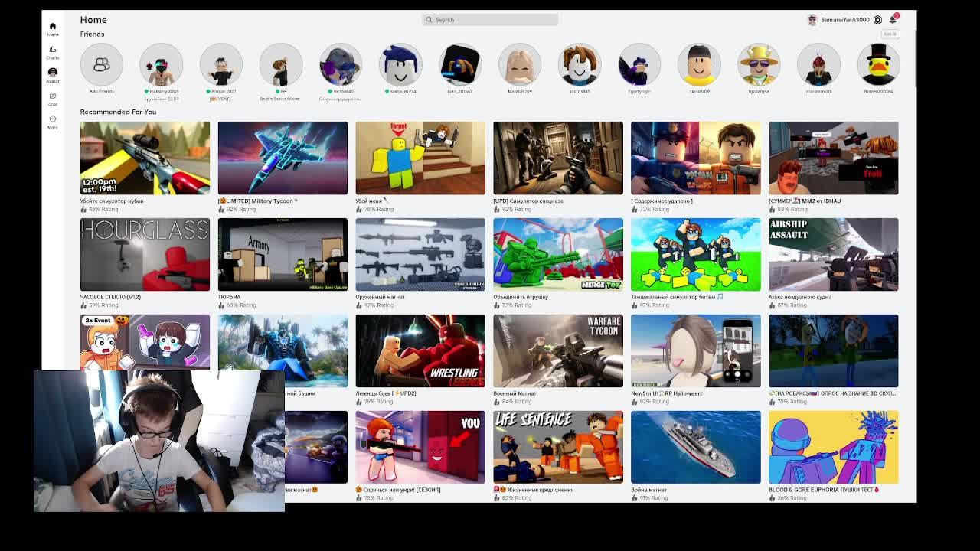Click 'Военный Магнат' game title
This screenshot has width=980, height=551.
click(x=514, y=393)
